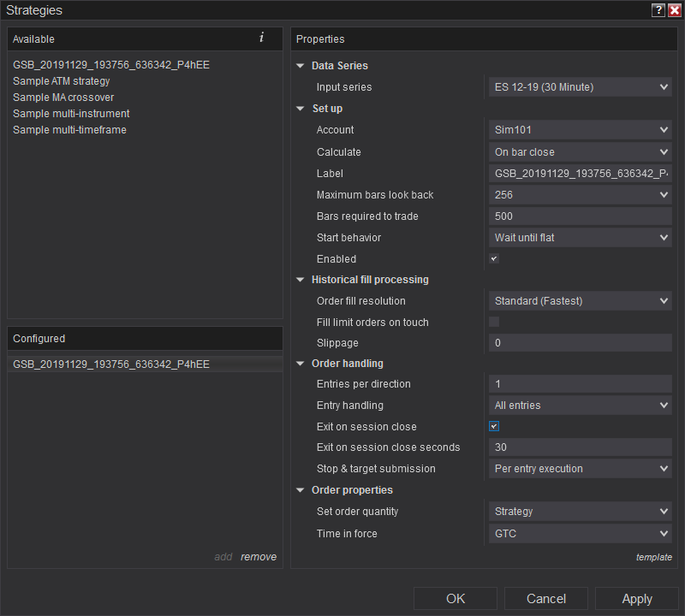Collapse the Data Series section
Image resolution: width=685 pixels, height=616 pixels.
(301, 66)
